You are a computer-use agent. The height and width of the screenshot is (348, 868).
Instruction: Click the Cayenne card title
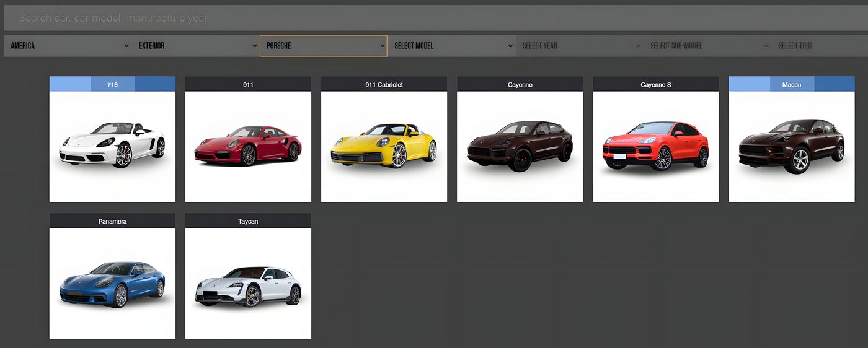(x=520, y=84)
